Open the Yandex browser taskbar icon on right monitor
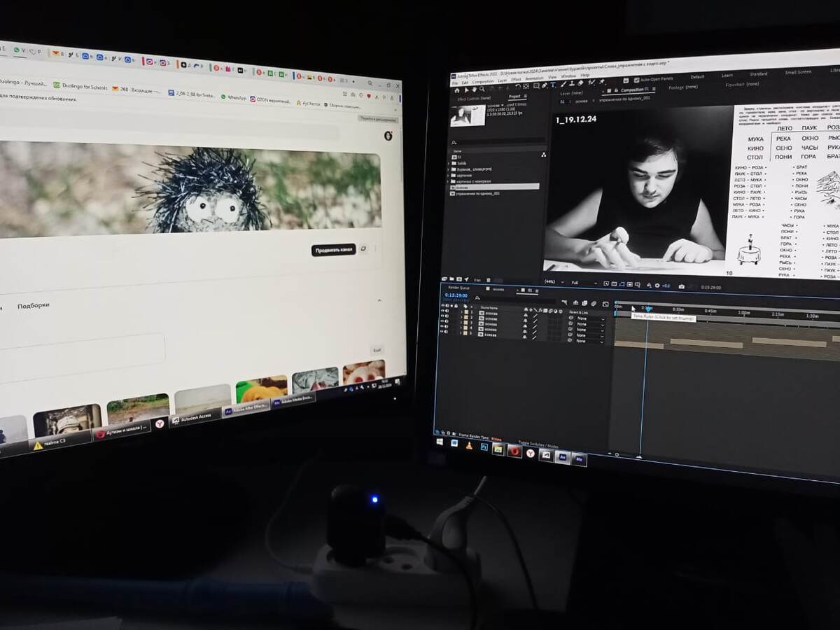 (531, 453)
